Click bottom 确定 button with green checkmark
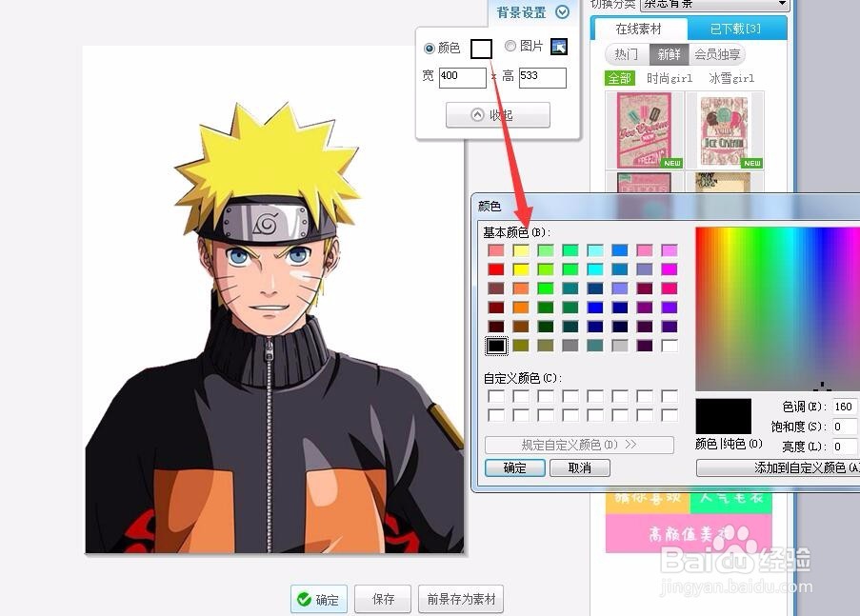 tap(319, 600)
